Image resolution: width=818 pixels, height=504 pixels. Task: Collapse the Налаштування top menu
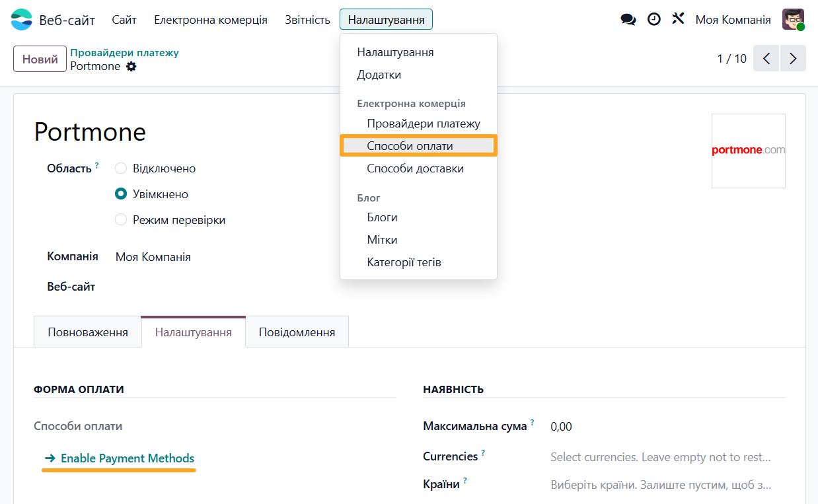click(x=387, y=20)
